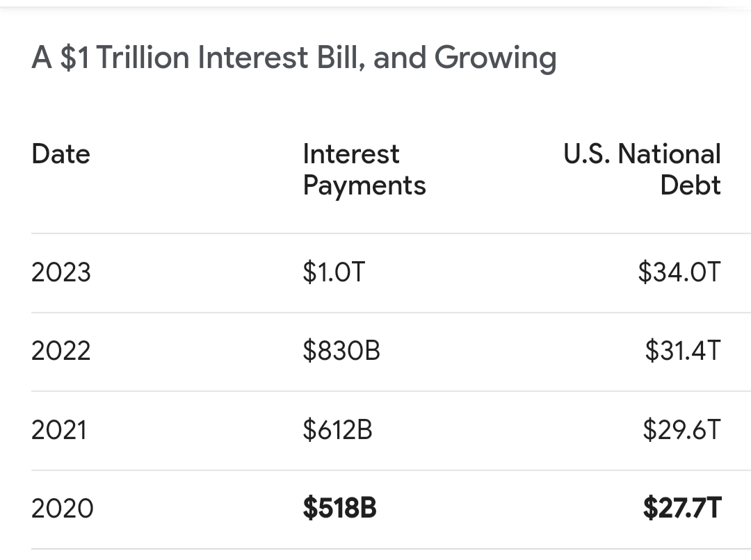
Task: Click the 2021 date cell
Action: [x=59, y=430]
